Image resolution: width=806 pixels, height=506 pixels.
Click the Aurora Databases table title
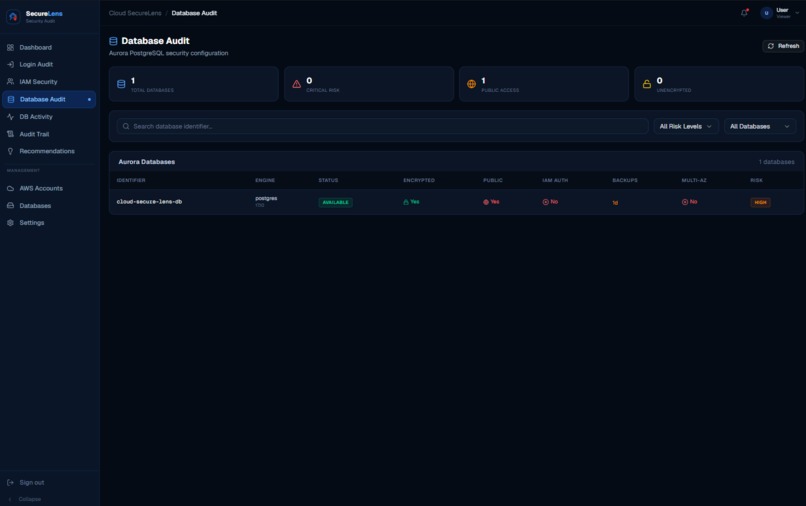click(x=146, y=162)
